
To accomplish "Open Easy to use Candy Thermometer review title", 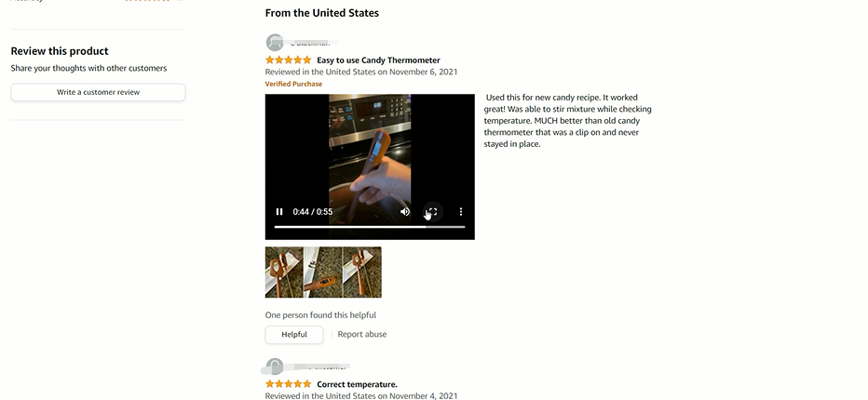I will 378,60.
